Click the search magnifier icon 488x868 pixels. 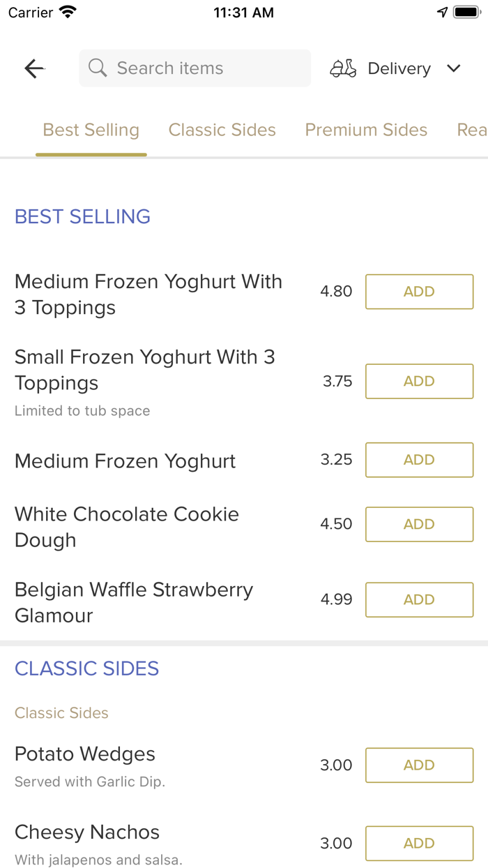tap(97, 68)
